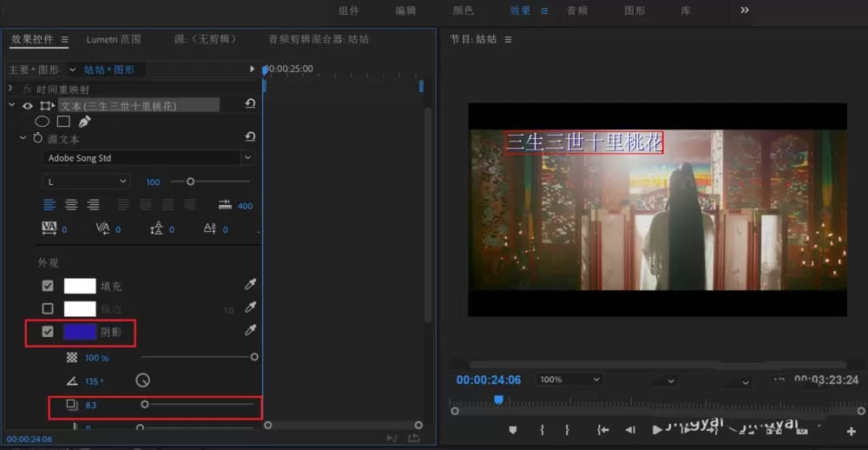Switch to the Lumetri 范围 tab
Image resolution: width=868 pixels, height=450 pixels.
(114, 39)
